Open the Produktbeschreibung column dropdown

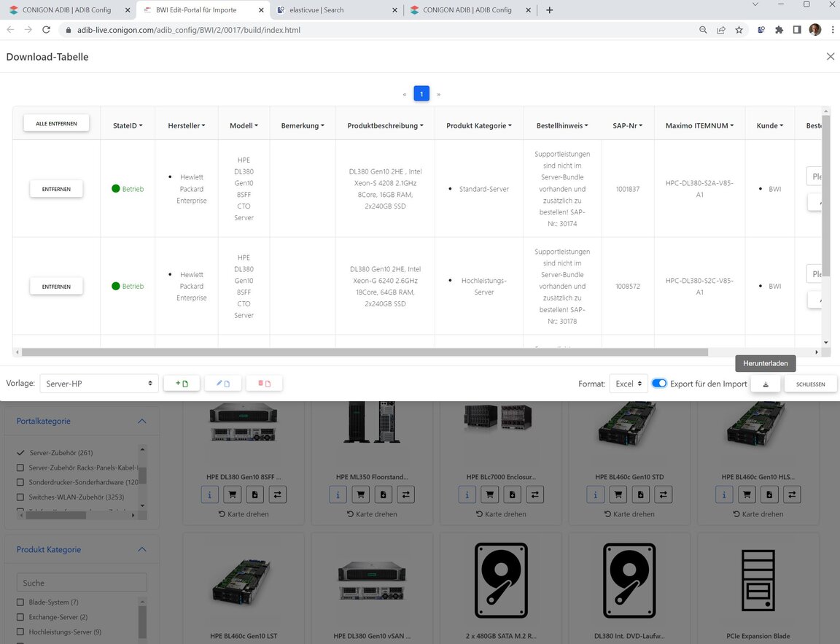point(385,125)
